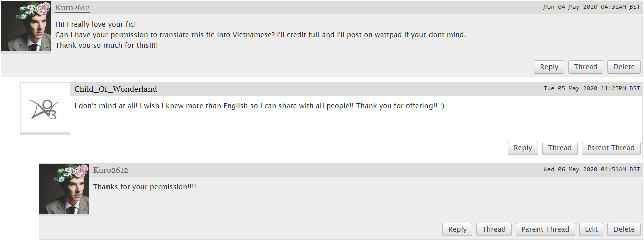
Task: Click Child_Of_Wonderland's default AO3 avatar icon
Action: pyautogui.click(x=45, y=108)
